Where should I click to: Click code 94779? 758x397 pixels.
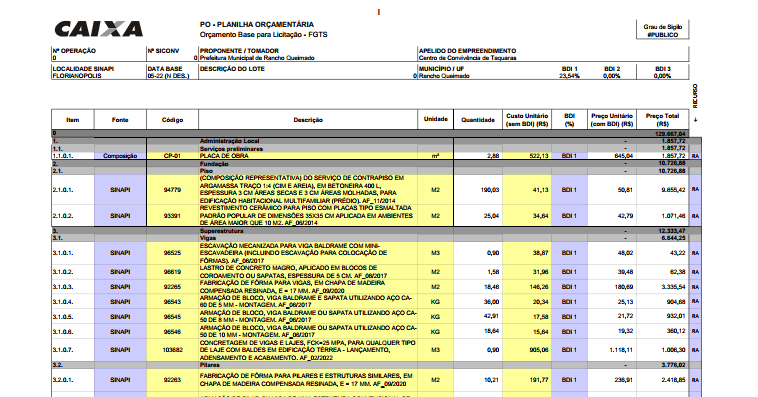[x=173, y=190]
